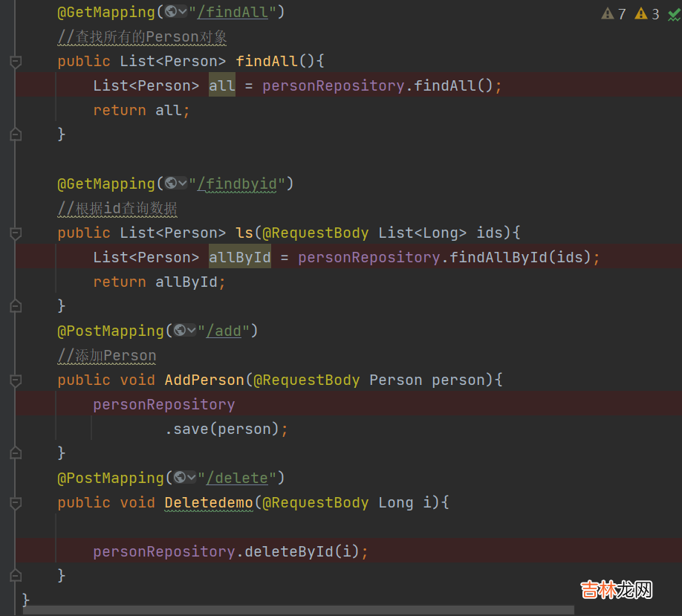Toggle the fold marker at the AddPerson closing brace
Viewport: 682px width, 616px height.
(16, 453)
